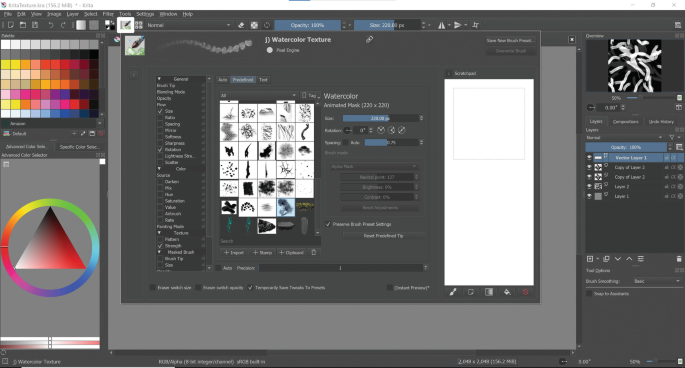
Task: Open Brush Smoothing Basic dropdown
Action: click(x=657, y=281)
